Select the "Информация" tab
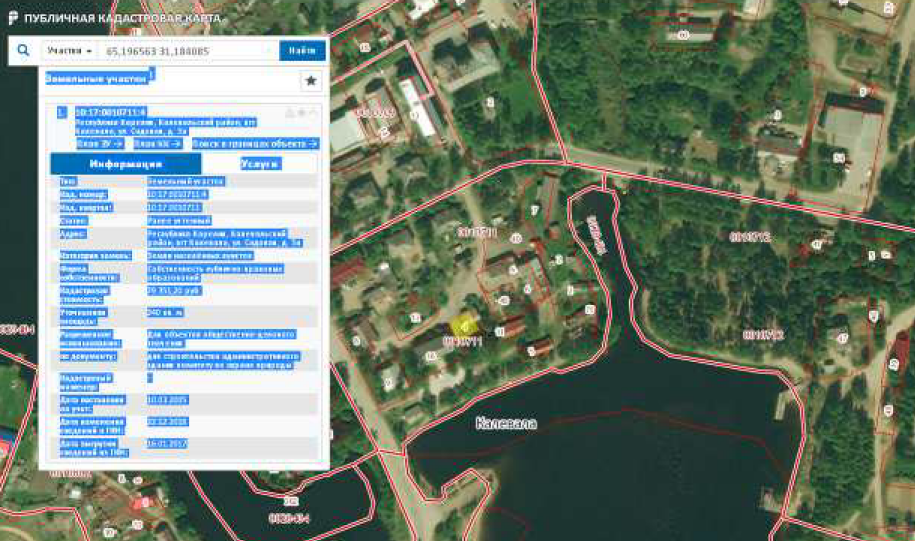This screenshot has height=541, width=915. pos(125,164)
